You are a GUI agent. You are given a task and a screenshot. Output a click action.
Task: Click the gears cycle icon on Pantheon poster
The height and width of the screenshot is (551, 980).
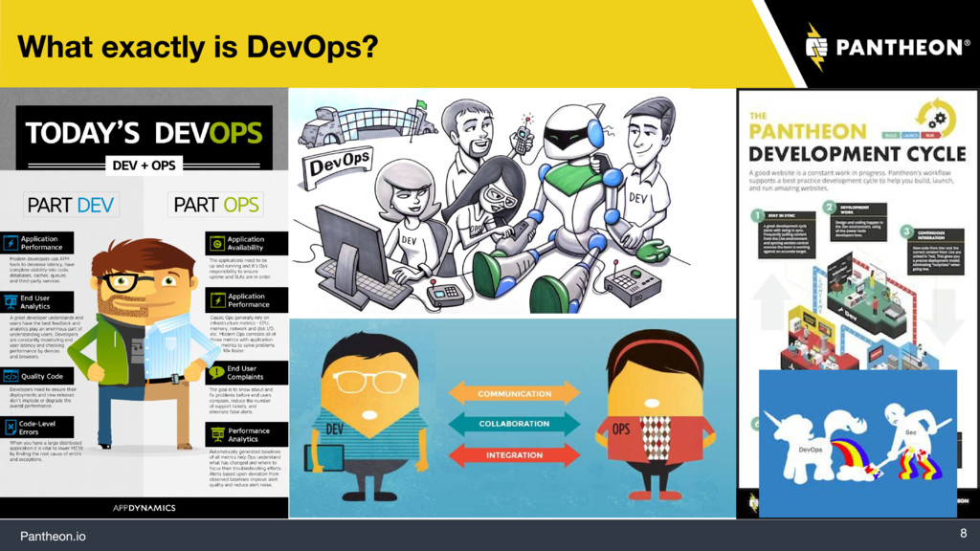(x=936, y=118)
